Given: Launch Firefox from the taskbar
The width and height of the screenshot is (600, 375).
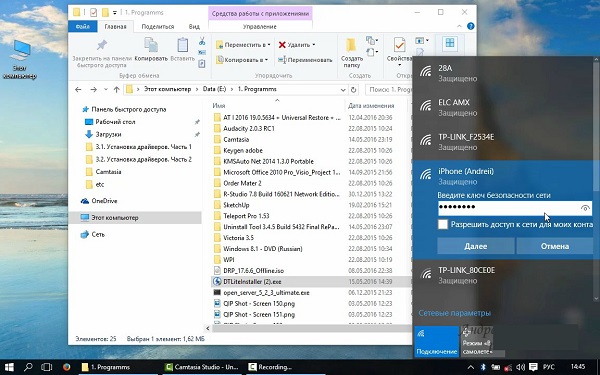Looking at the screenshot, I should (67, 367).
